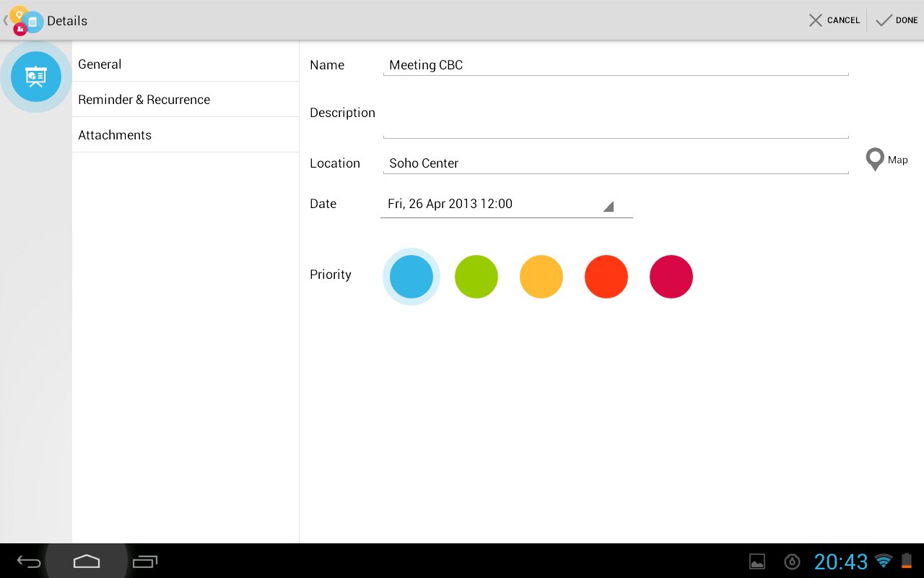This screenshot has height=578, width=924.
Task: Click the Name field with Meeting CBC
Action: (615, 65)
